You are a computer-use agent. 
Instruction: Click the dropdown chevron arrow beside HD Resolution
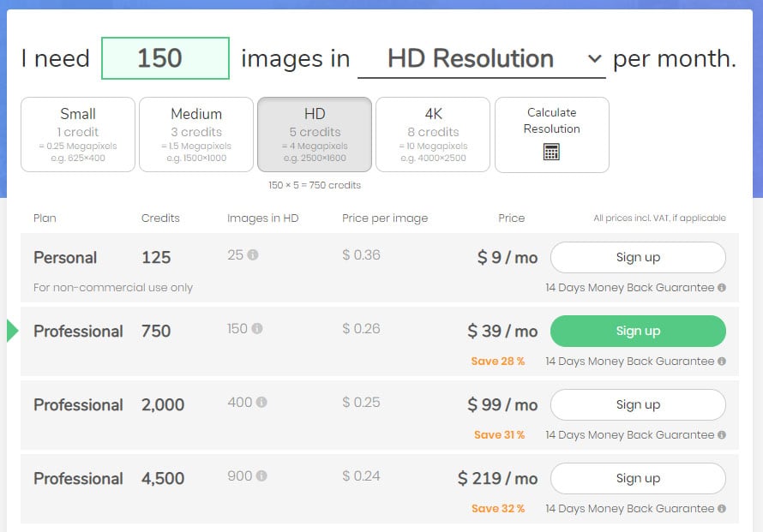595,59
